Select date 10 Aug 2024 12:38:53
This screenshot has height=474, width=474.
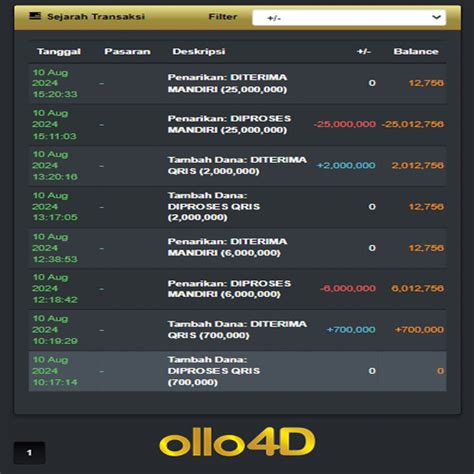(55, 248)
